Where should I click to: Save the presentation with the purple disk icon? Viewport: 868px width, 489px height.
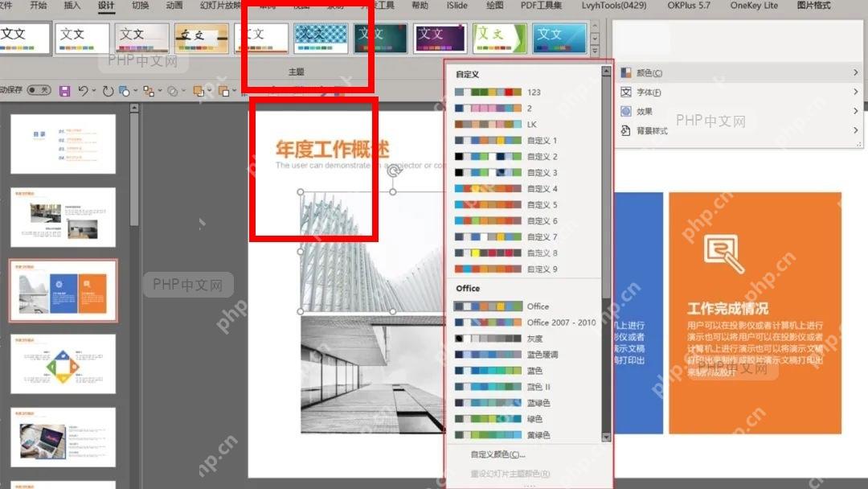pyautogui.click(x=65, y=91)
